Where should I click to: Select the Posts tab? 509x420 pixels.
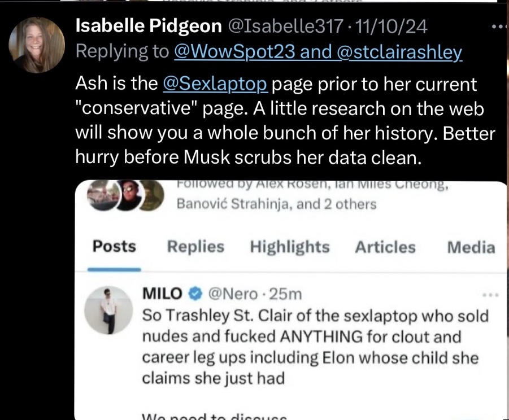[x=114, y=247]
